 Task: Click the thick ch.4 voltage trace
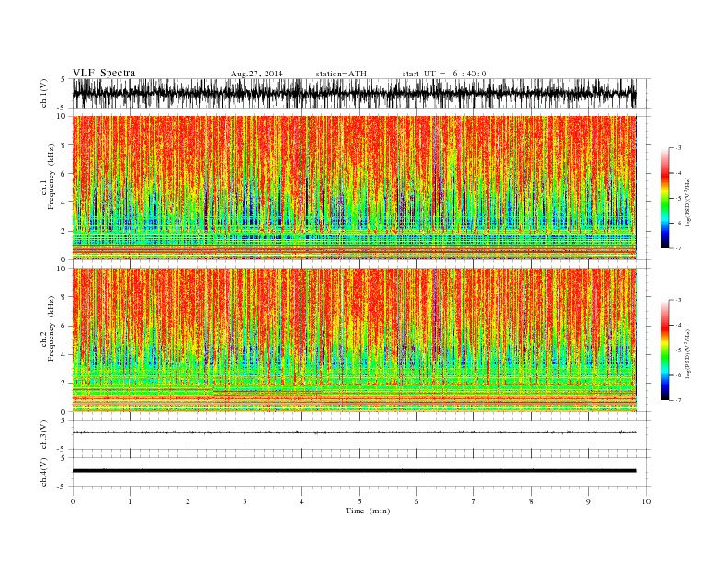coord(354,471)
